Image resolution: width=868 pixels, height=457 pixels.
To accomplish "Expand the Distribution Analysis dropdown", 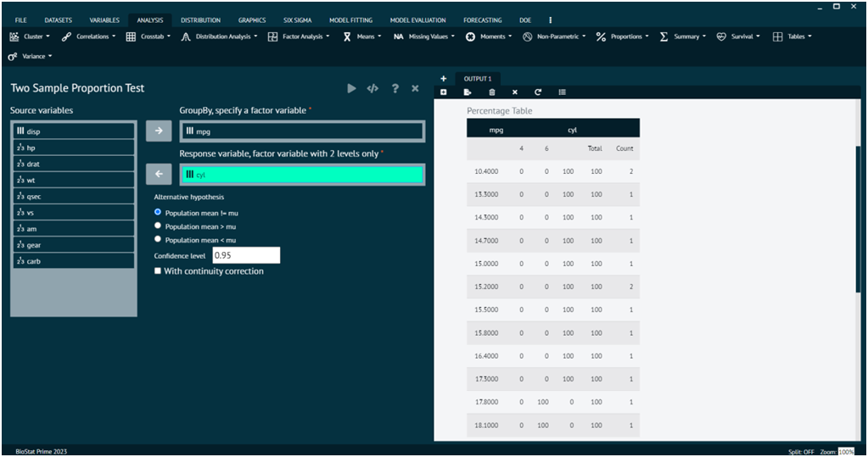I will [x=255, y=36].
